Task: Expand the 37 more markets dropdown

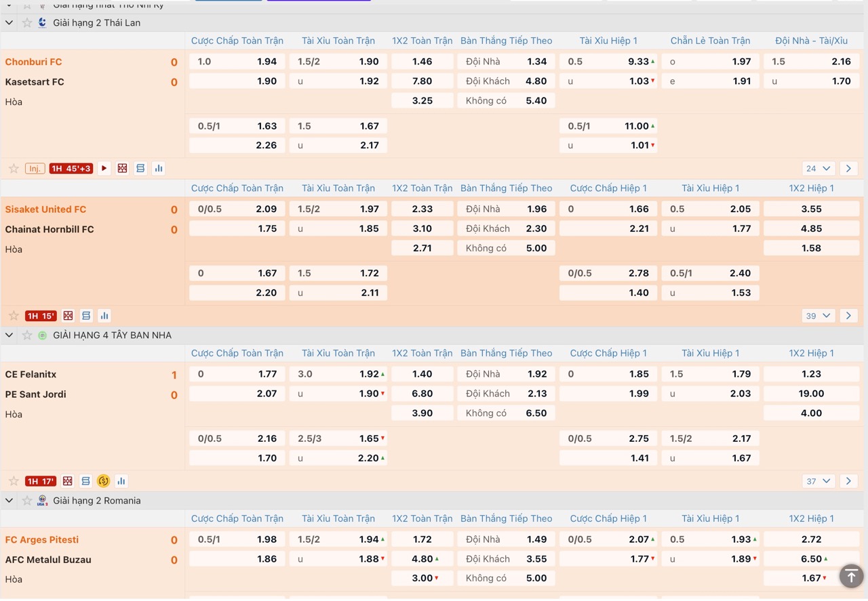Action: click(818, 481)
